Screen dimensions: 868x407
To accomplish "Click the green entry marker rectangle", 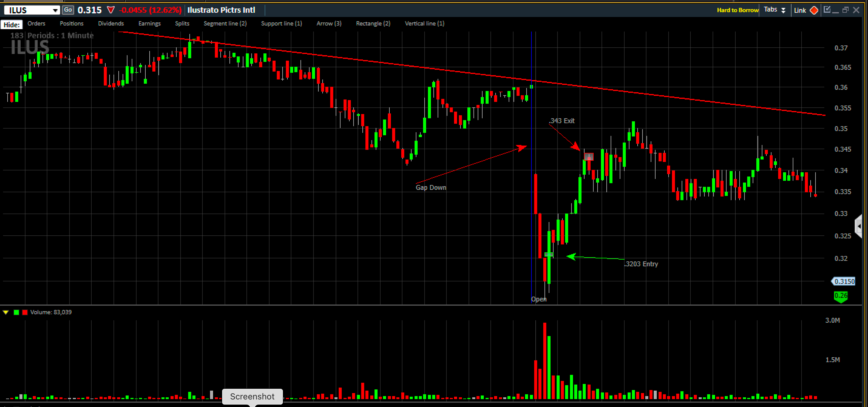I will [x=549, y=254].
